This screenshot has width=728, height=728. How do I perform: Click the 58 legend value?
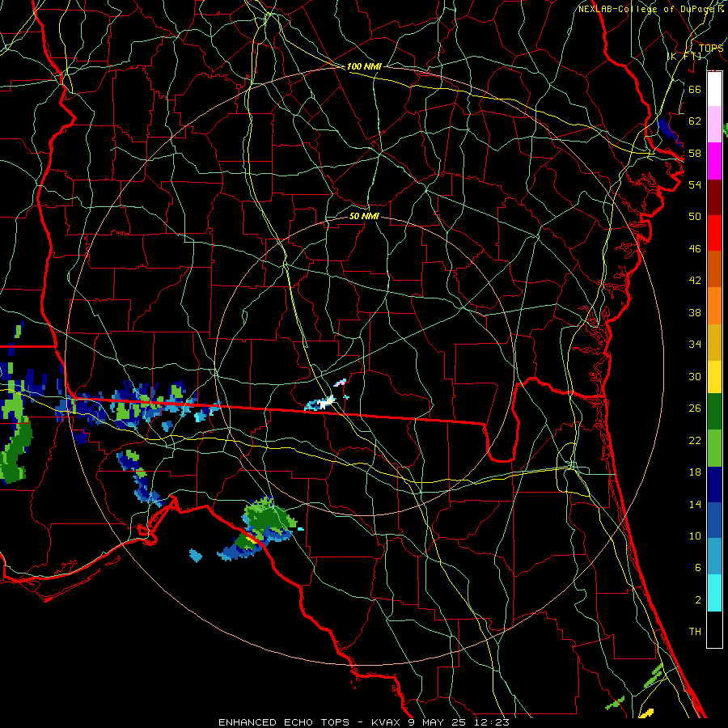click(x=695, y=153)
